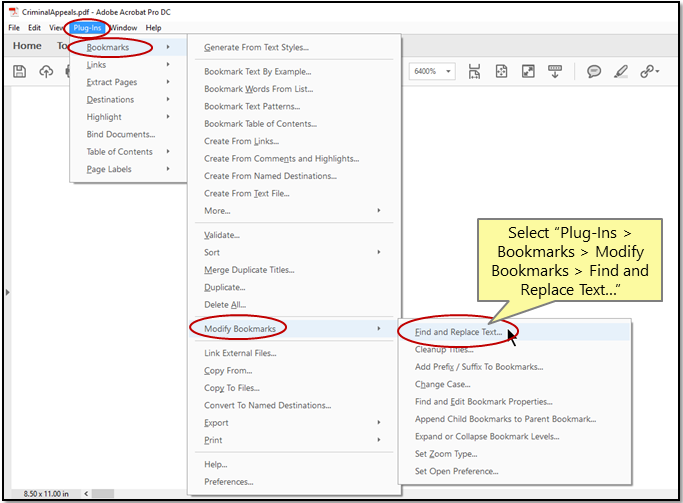Choose Change Case... option
Viewport: 683px width, 503px height.
tap(442, 384)
